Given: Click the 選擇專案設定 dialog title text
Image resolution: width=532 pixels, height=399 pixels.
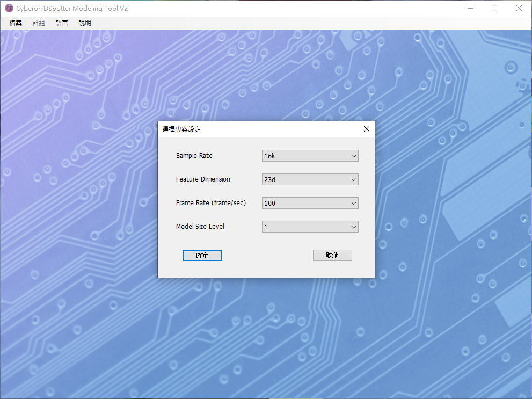Looking at the screenshot, I should [x=181, y=129].
